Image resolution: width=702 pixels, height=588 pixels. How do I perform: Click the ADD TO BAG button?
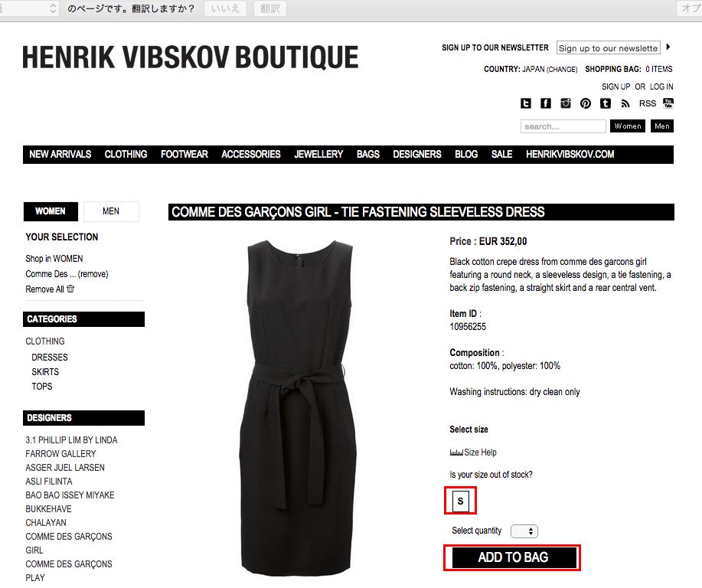(514, 557)
